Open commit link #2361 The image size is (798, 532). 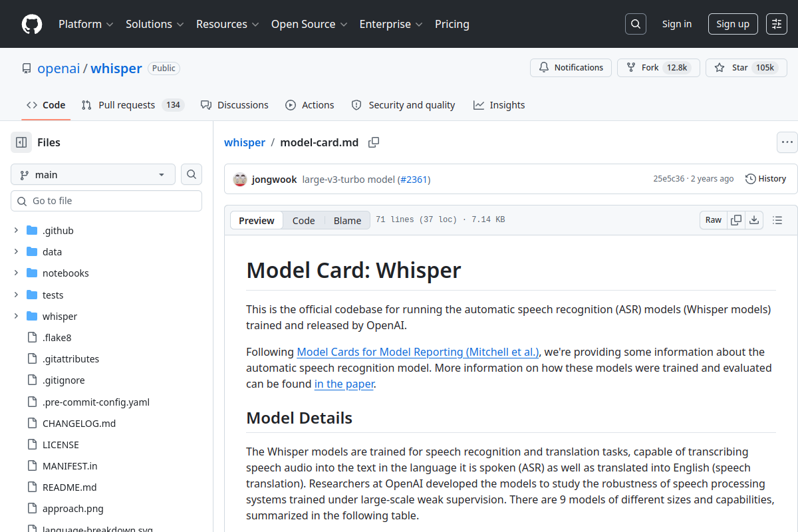click(414, 180)
